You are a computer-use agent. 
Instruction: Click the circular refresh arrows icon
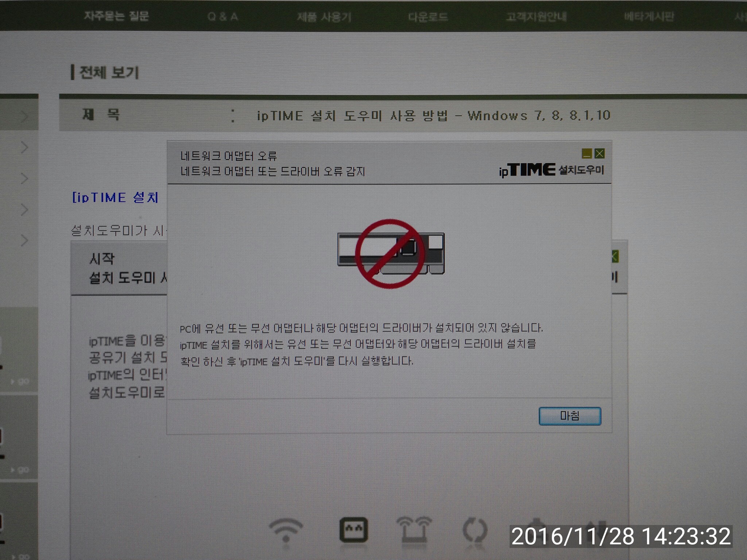click(475, 530)
